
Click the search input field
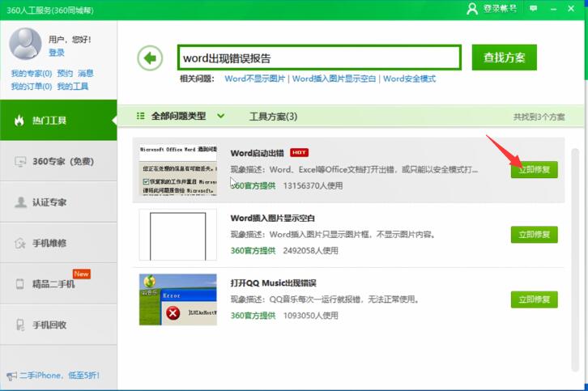tap(319, 57)
